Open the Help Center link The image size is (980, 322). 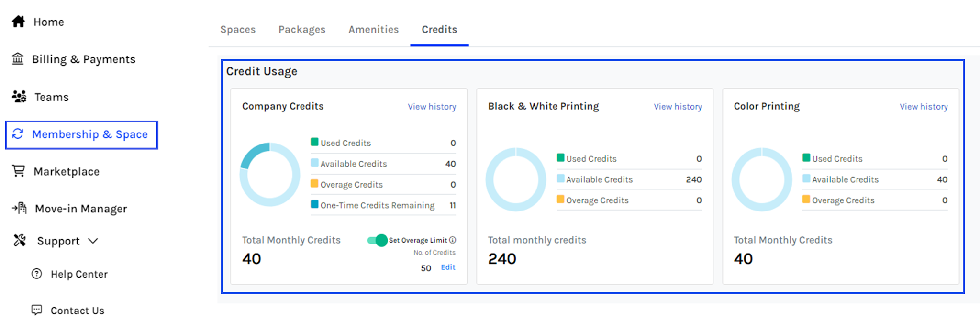[79, 274]
